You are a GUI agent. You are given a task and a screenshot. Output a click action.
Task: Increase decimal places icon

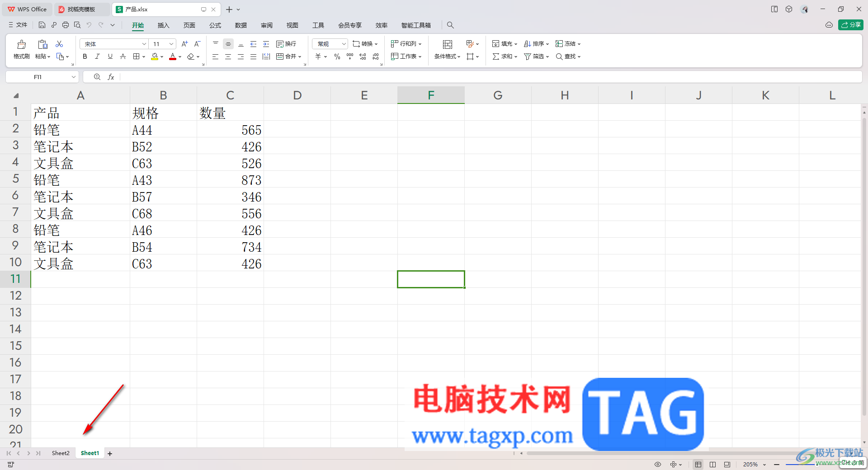363,56
